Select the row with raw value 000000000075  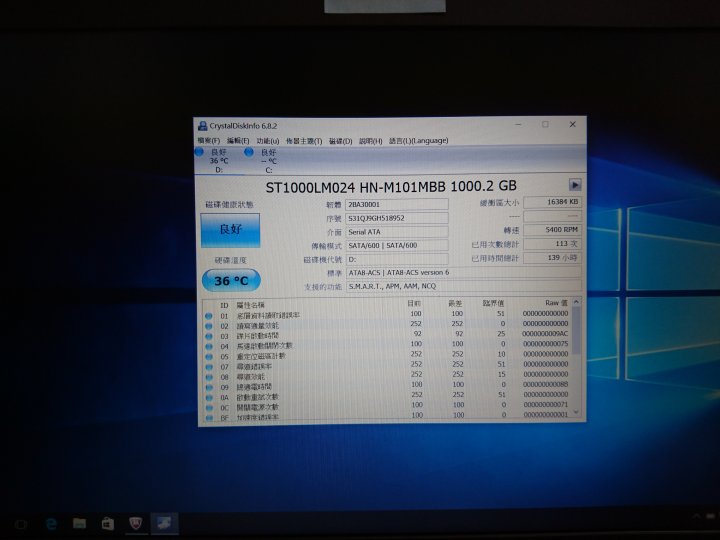[387, 344]
